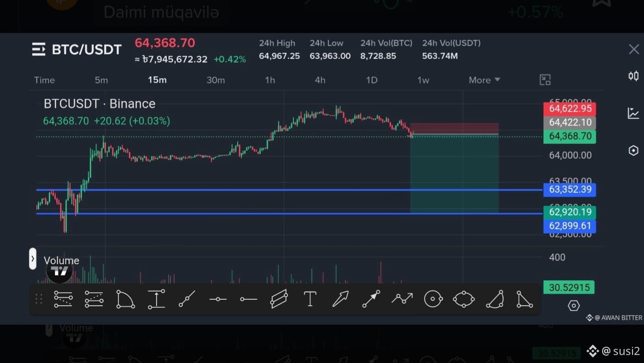Image resolution: width=644 pixels, height=363 pixels.
Task: Open the menu icon beside BTC/USDT
Action: point(39,49)
